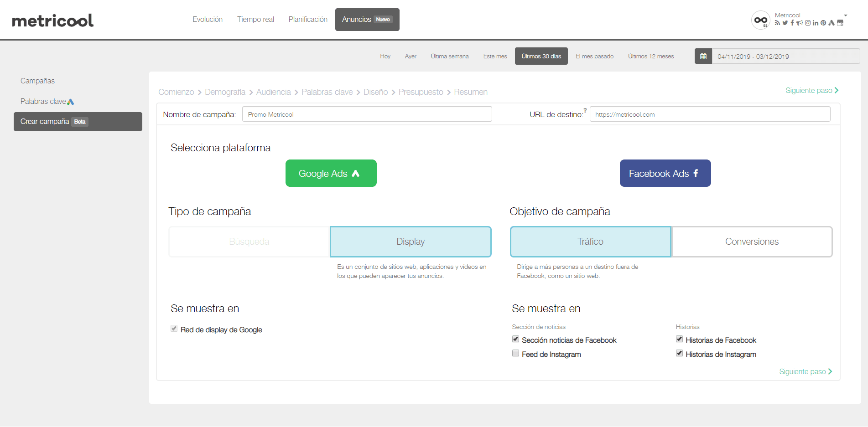The image size is (868, 427).
Task: Go to Comienzo breadcrumb step
Action: click(176, 92)
